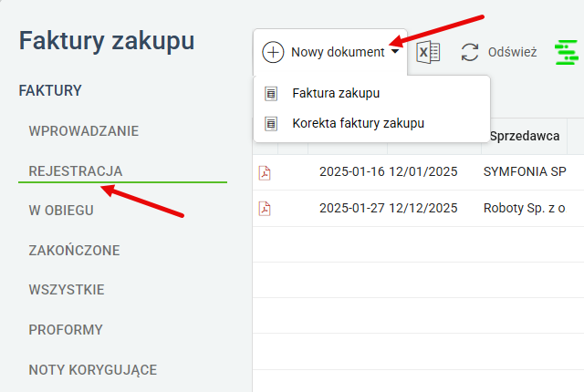This screenshot has width=584, height=392.
Task: Select the date 2025-01-16 cell
Action: (351, 171)
